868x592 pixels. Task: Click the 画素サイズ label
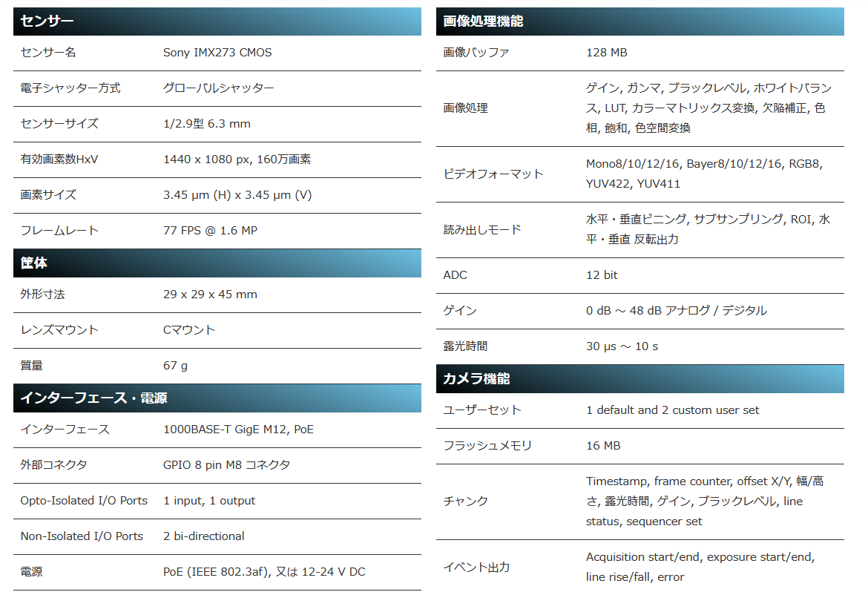(x=48, y=195)
